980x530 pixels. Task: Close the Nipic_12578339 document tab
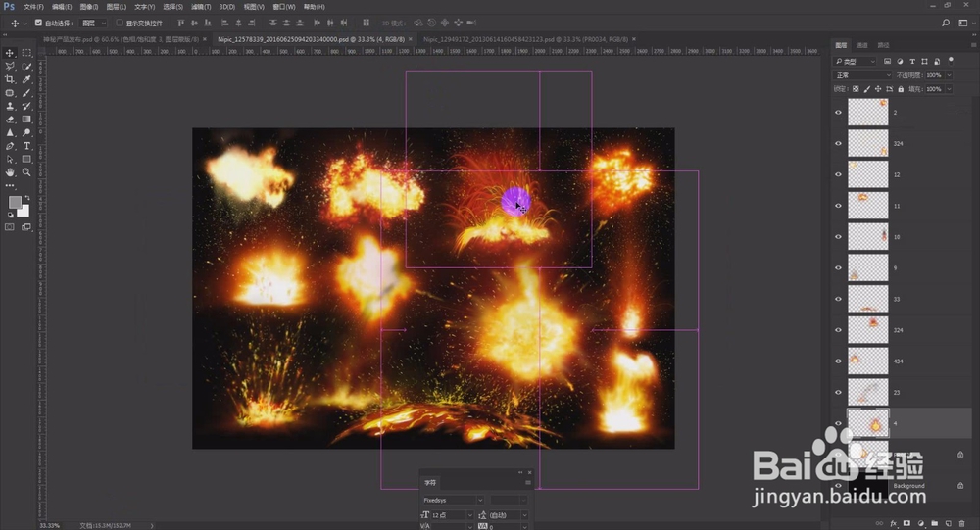click(410, 39)
